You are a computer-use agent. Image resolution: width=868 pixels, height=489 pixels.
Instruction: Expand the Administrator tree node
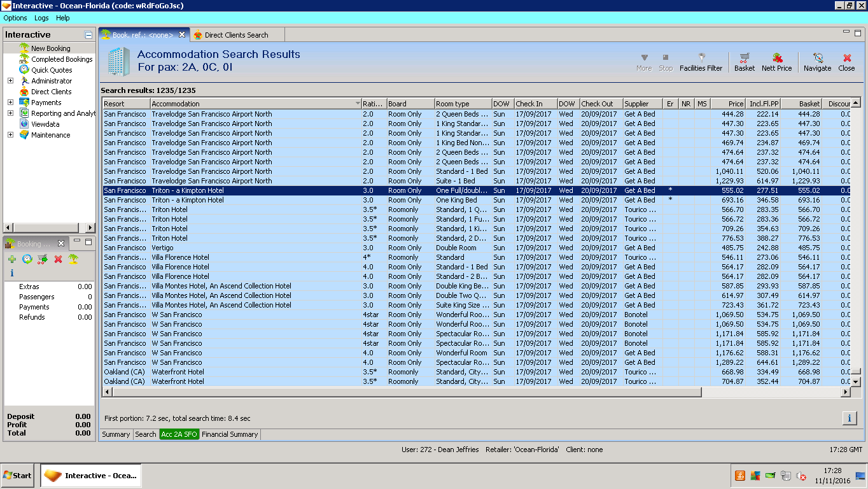[x=10, y=81]
